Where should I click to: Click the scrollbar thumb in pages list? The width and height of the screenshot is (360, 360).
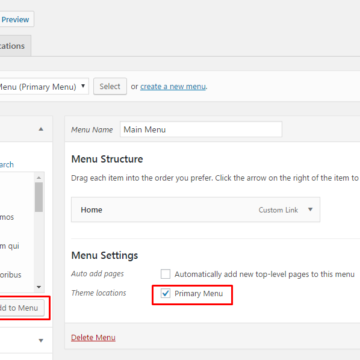39,197
